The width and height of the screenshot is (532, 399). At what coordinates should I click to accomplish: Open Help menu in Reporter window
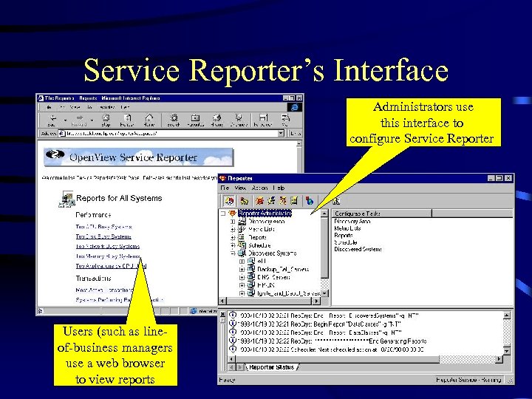279,188
